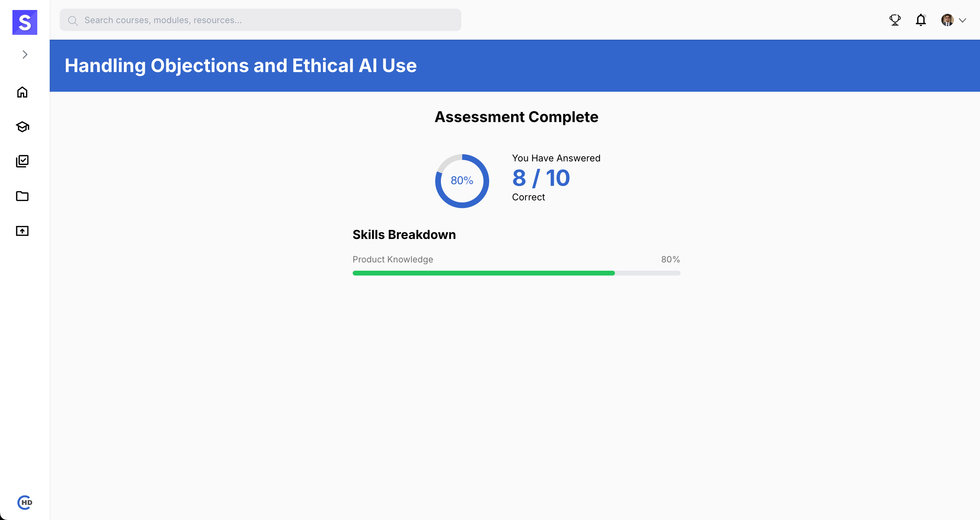Click the 8 / 10 score text
This screenshot has width=980, height=520.
coord(541,178)
